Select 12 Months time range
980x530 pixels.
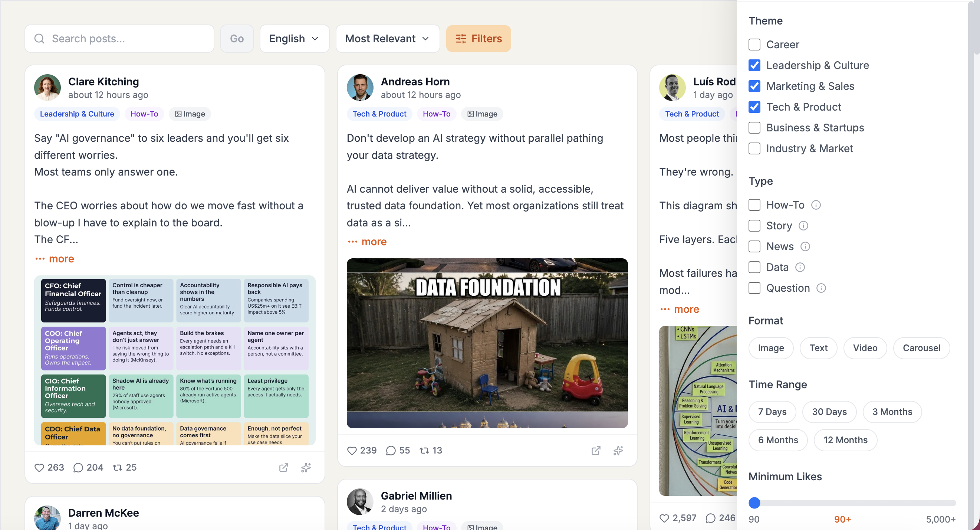(x=845, y=440)
